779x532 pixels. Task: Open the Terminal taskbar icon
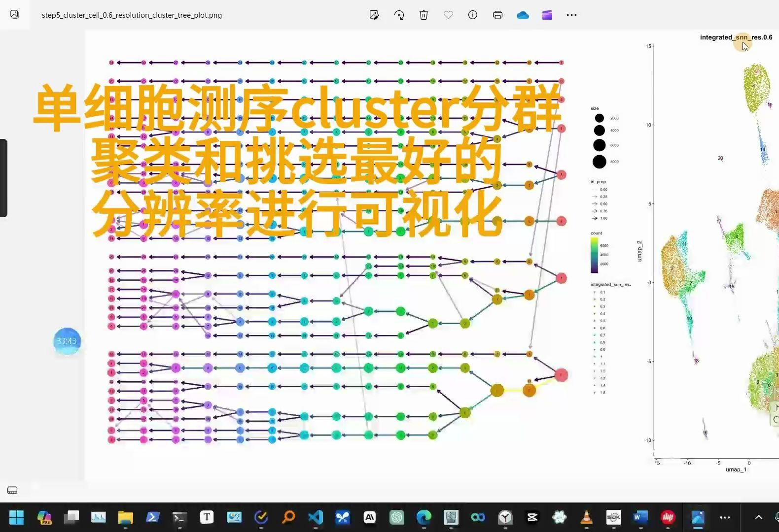pos(179,517)
